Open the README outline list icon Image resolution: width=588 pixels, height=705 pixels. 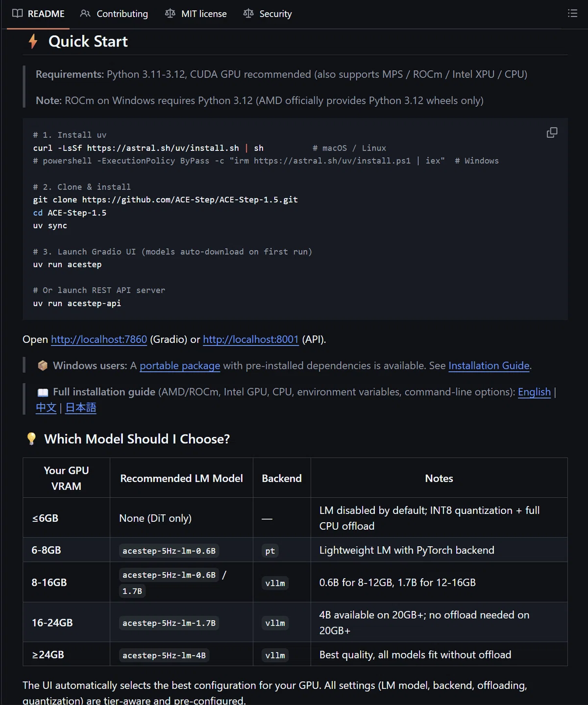(x=572, y=13)
